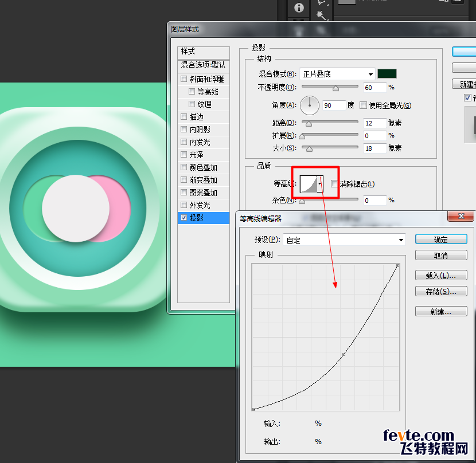The height and width of the screenshot is (463, 476).
Task: Click the 新建样式 button in layer style dialog
Action: click(x=464, y=84)
